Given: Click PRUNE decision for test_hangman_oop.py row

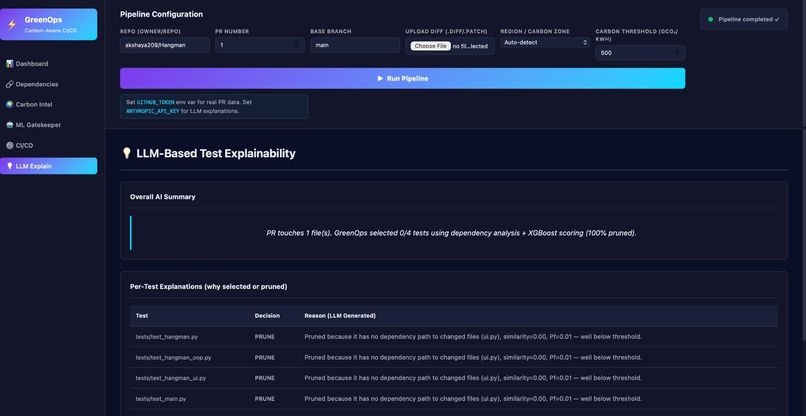Looking at the screenshot, I should click(x=265, y=357).
